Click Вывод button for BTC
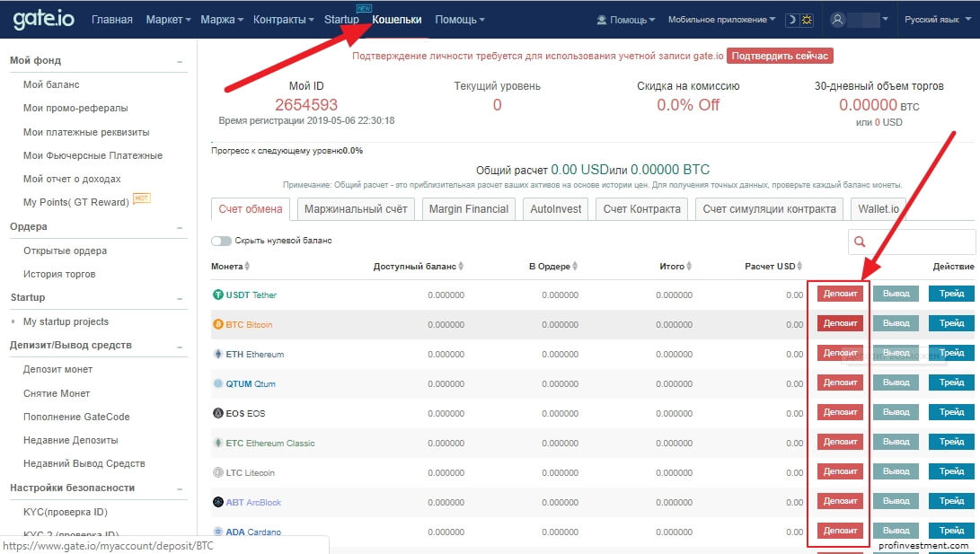Viewport: 980px width, 554px height. (896, 323)
